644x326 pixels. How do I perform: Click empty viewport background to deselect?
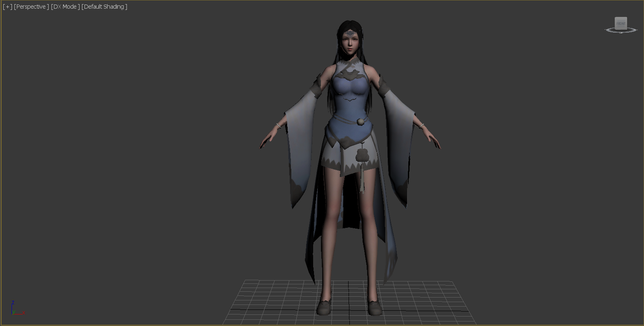click(x=124, y=165)
